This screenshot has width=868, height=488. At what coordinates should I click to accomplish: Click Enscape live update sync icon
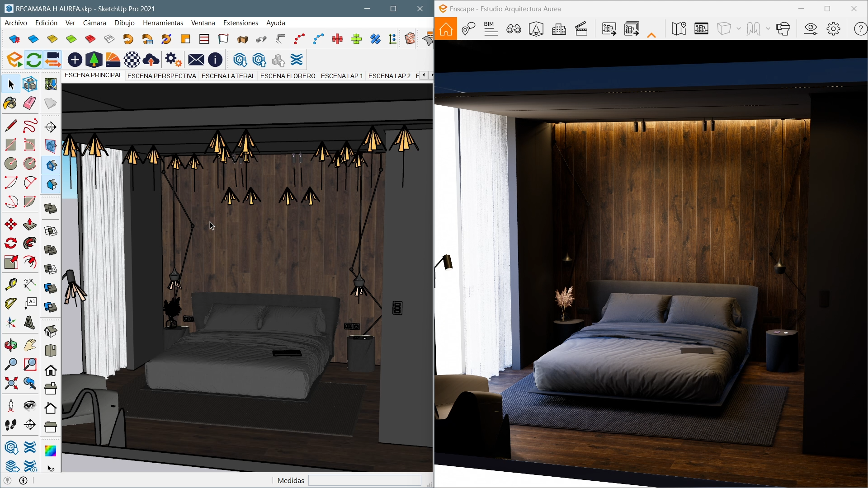click(x=33, y=60)
